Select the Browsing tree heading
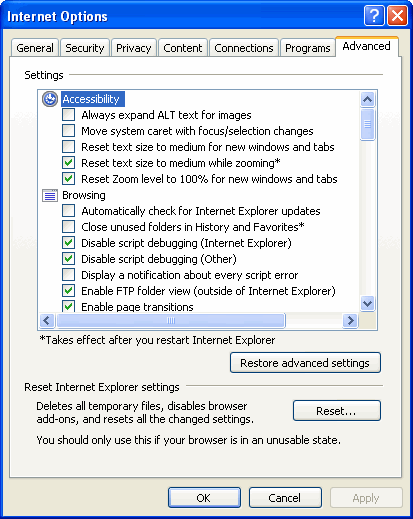The image size is (413, 519). click(x=84, y=195)
